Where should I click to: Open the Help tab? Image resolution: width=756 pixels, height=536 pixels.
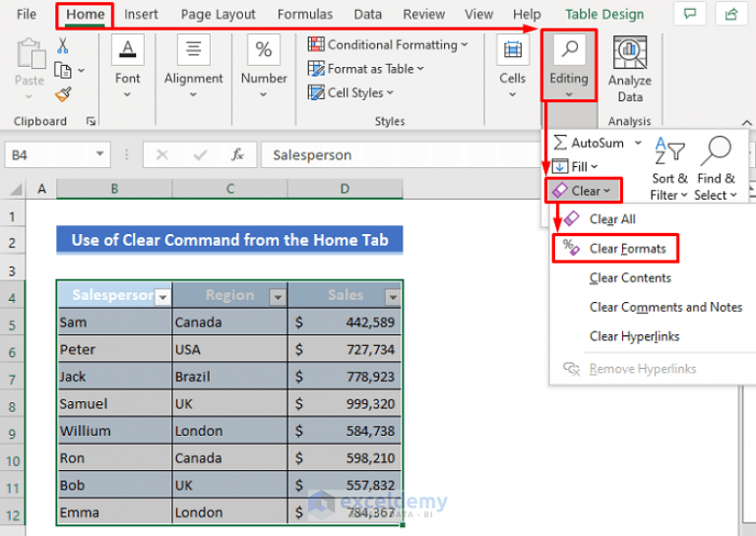[527, 15]
